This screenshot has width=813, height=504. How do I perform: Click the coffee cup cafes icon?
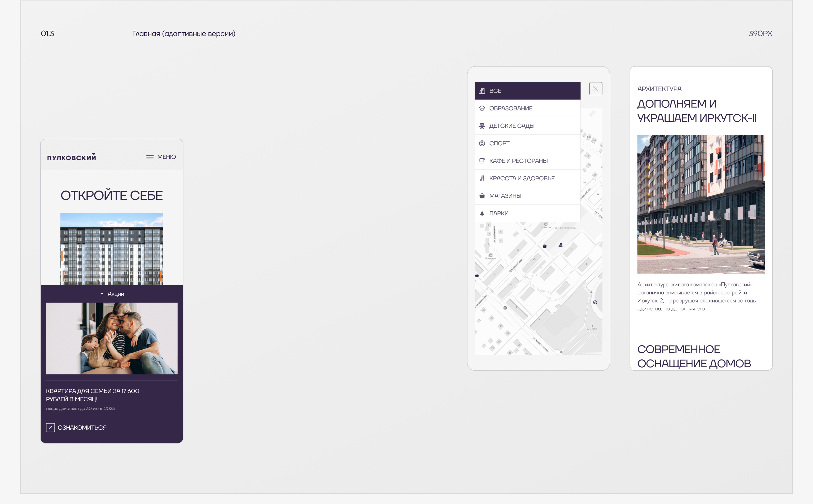point(482,161)
